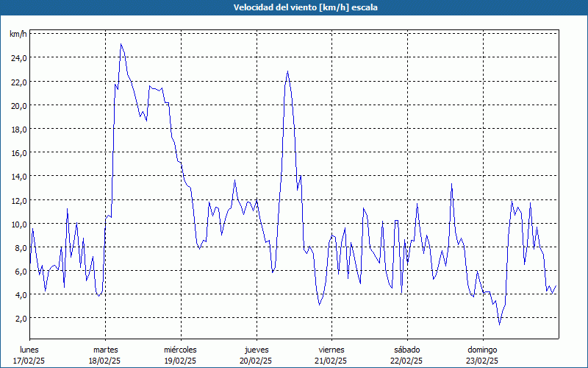Click the 4,0 y-axis value
588x368 pixels.
[x=21, y=295]
